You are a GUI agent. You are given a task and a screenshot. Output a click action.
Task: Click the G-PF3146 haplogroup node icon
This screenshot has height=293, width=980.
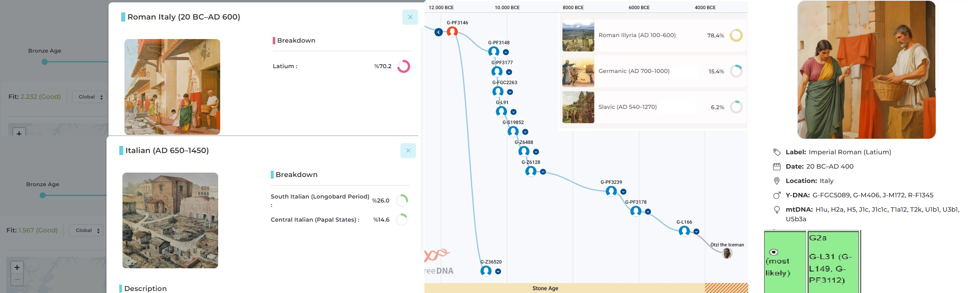tap(452, 31)
